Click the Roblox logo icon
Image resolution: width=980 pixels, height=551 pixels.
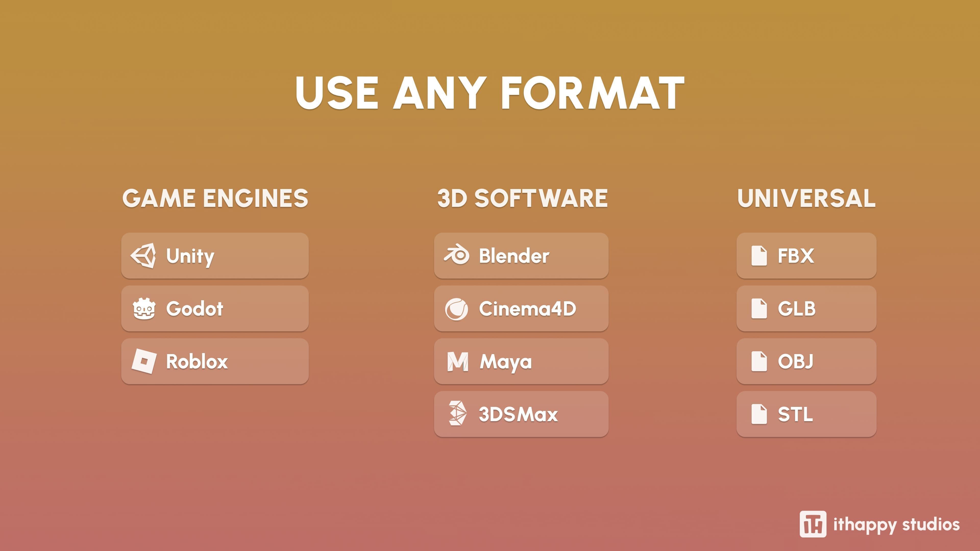pos(144,361)
